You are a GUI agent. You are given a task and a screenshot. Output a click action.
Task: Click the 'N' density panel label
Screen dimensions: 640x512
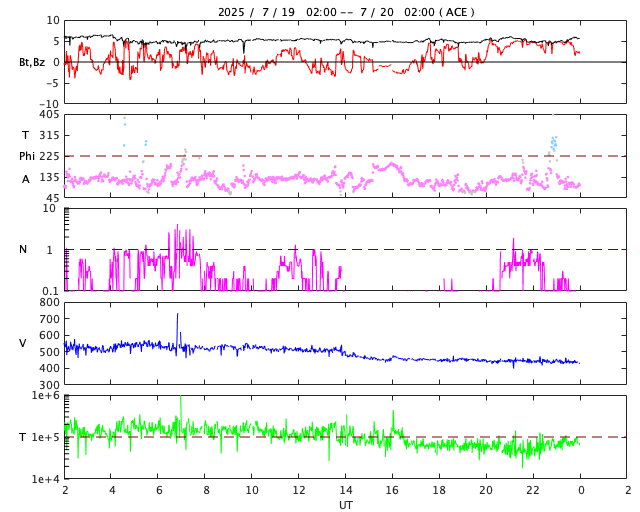(x=23, y=249)
